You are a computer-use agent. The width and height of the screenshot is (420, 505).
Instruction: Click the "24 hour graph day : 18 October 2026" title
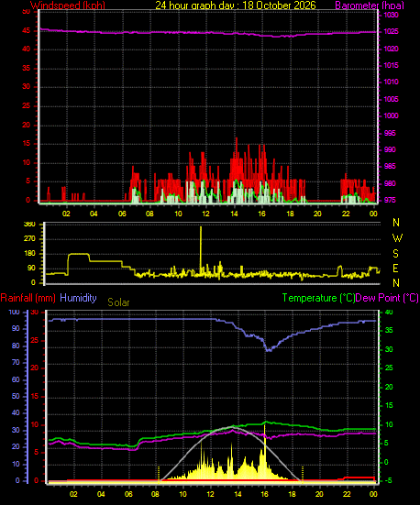click(236, 5)
